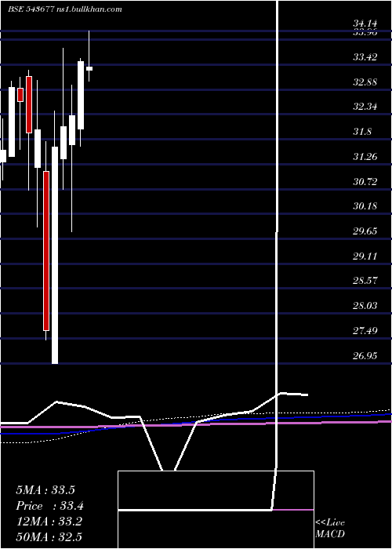Click the 33.42 price axis label
This screenshot has width=392, height=549.
pyautogui.click(x=365, y=57)
